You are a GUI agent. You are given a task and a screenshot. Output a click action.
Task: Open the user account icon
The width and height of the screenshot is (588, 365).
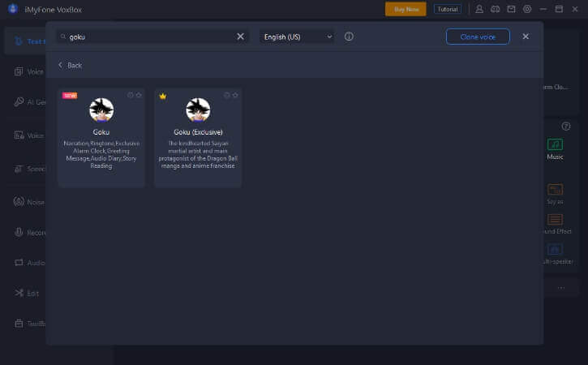(479, 9)
